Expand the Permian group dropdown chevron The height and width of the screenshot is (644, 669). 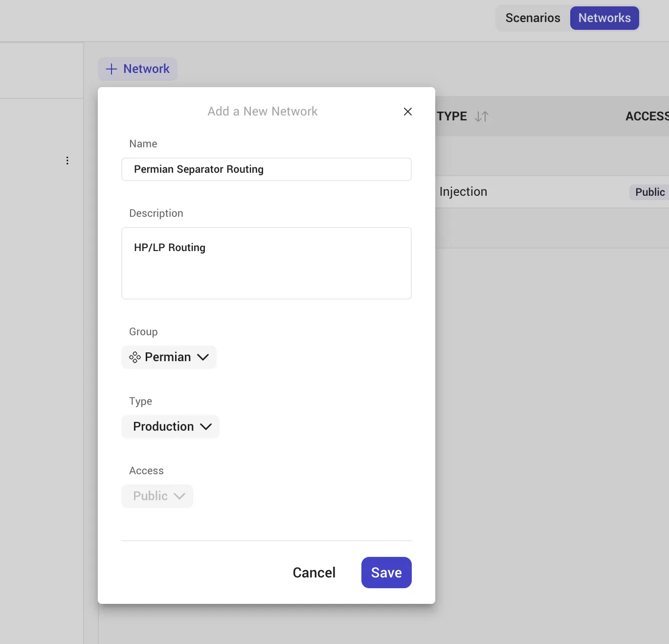pyautogui.click(x=203, y=357)
